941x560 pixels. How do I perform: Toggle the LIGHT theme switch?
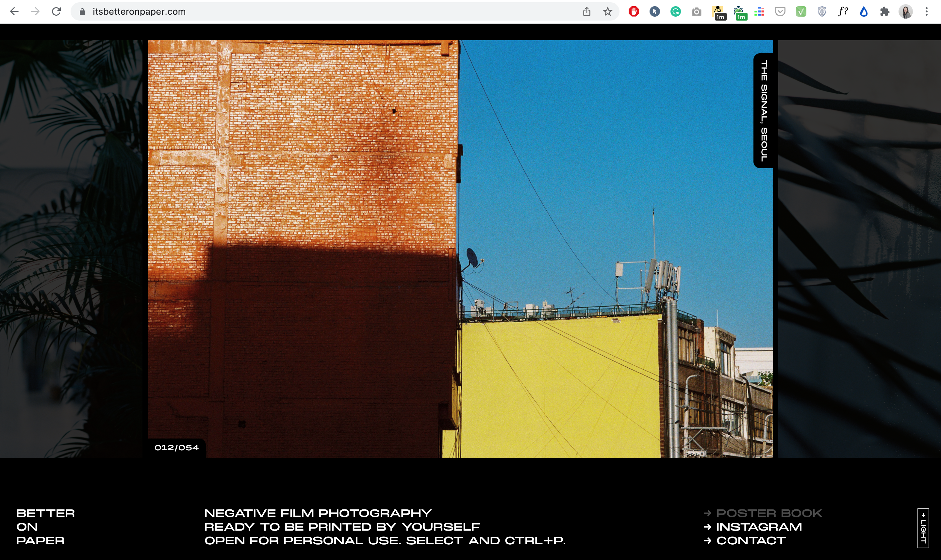(x=923, y=528)
